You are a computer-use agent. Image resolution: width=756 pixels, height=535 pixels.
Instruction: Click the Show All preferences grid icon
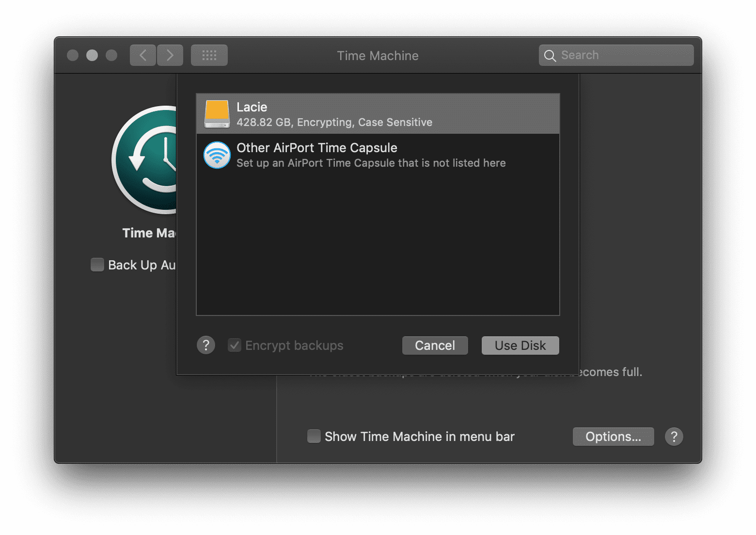click(209, 55)
